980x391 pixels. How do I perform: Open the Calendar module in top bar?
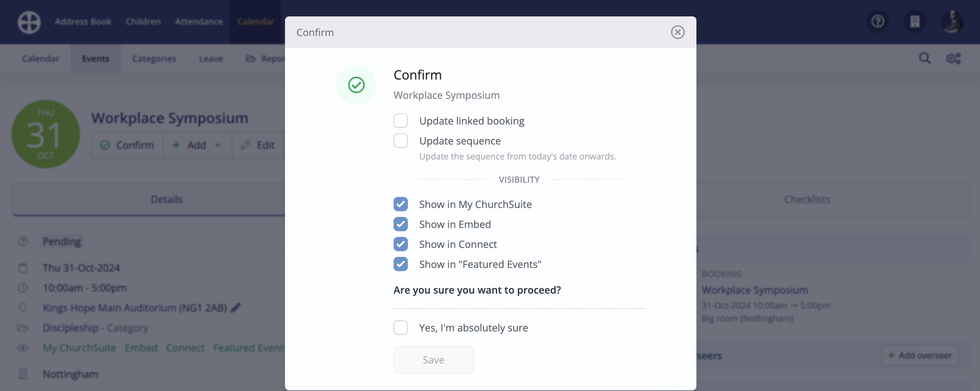coord(255,22)
